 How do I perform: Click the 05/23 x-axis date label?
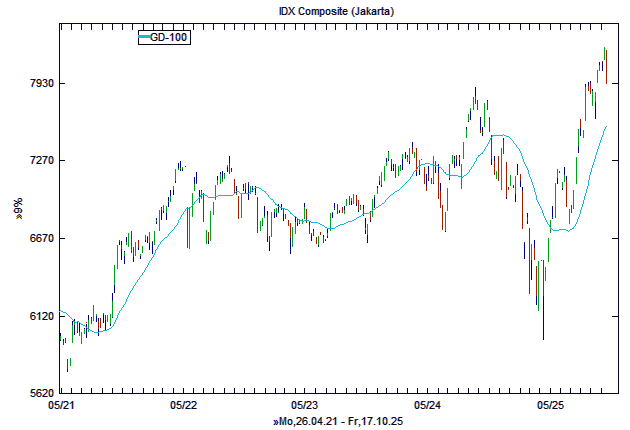point(305,406)
